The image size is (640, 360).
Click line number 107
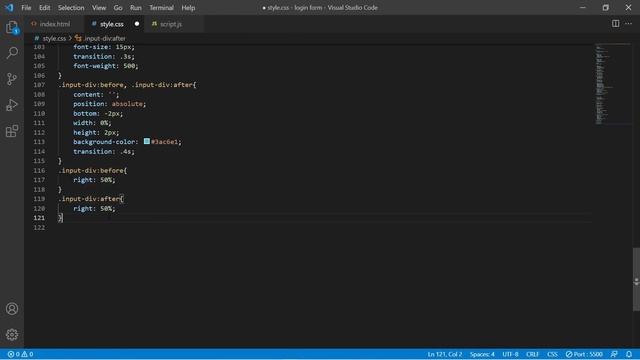[x=39, y=85]
